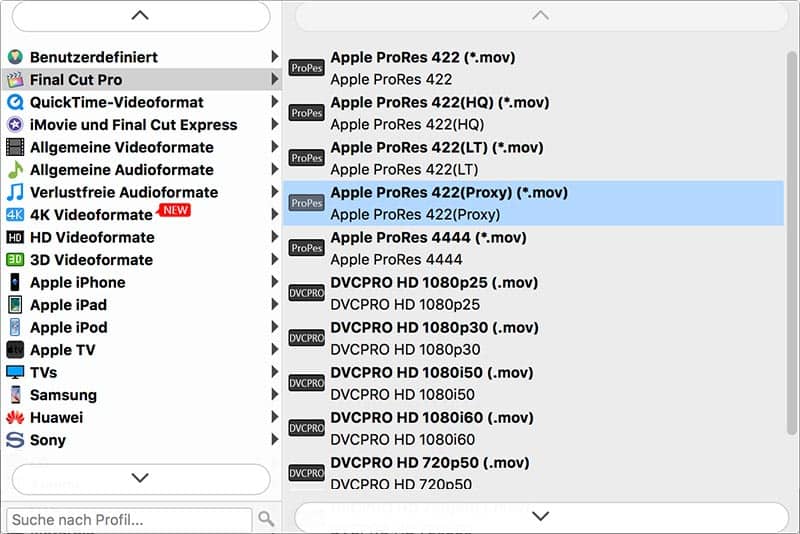Open the Apple iPad category
Viewport: 800px width, 534px height.
click(142, 304)
